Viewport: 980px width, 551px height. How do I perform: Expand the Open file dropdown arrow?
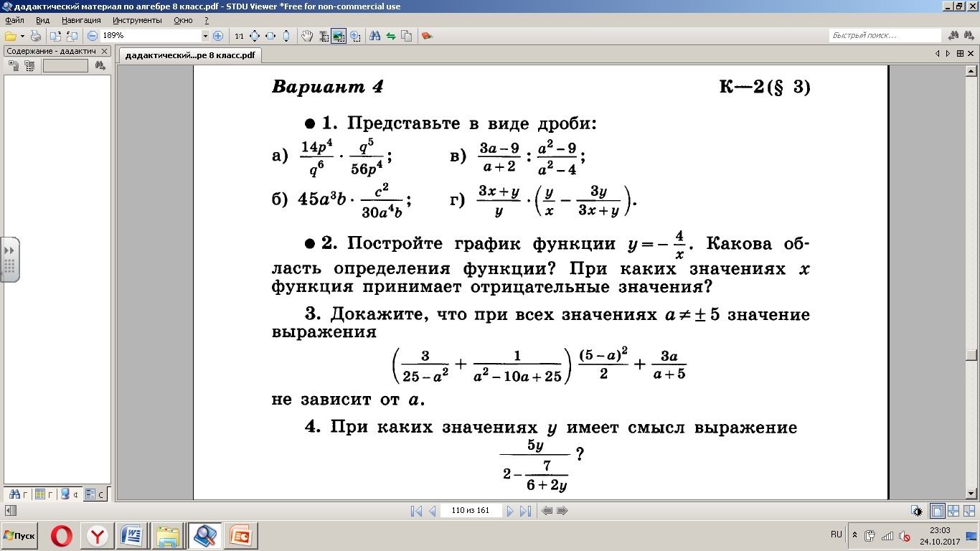22,36
